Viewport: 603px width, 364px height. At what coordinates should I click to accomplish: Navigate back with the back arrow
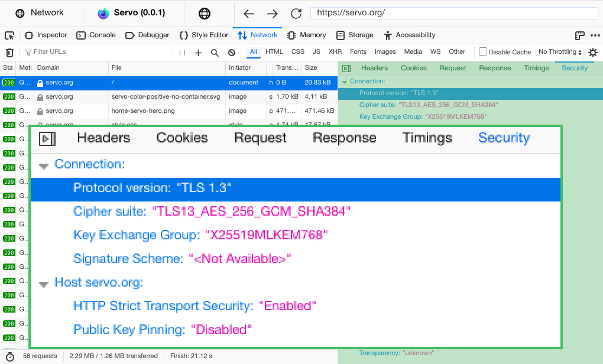click(248, 13)
